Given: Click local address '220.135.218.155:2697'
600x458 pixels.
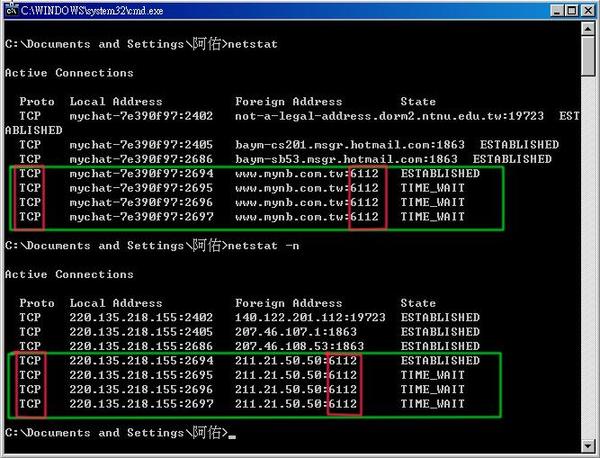Looking at the screenshot, I should click(141, 404).
